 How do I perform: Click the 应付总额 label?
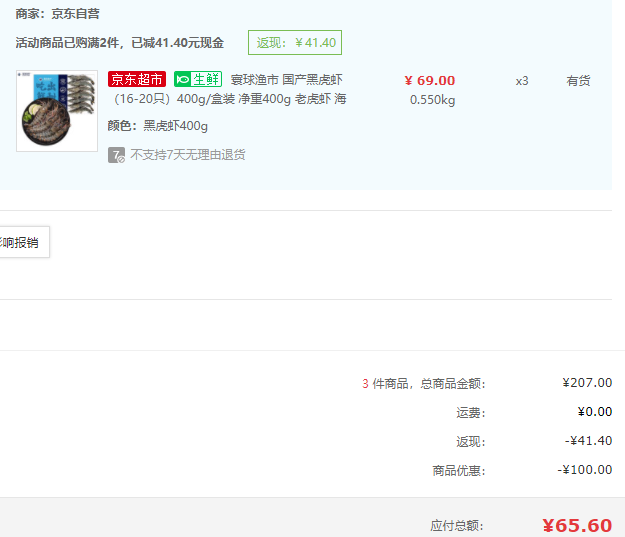point(457,526)
